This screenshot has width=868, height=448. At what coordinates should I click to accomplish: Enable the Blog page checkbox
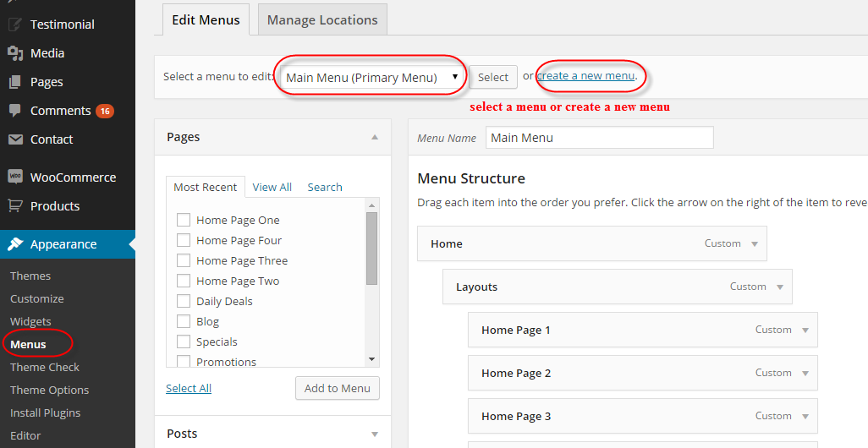point(184,321)
